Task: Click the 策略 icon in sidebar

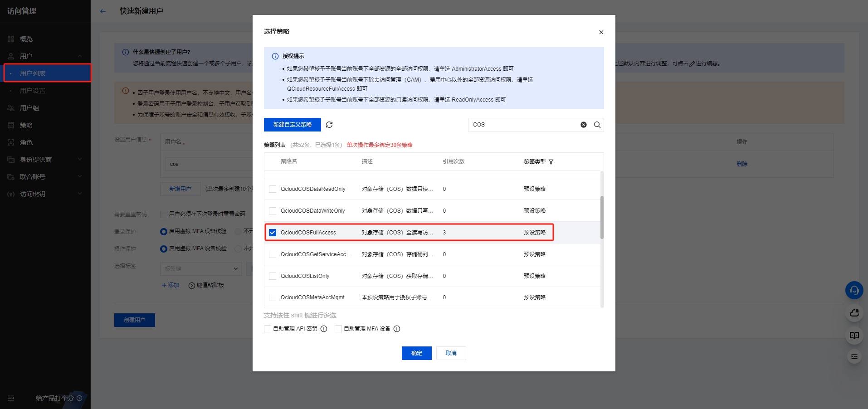Action: 11,125
